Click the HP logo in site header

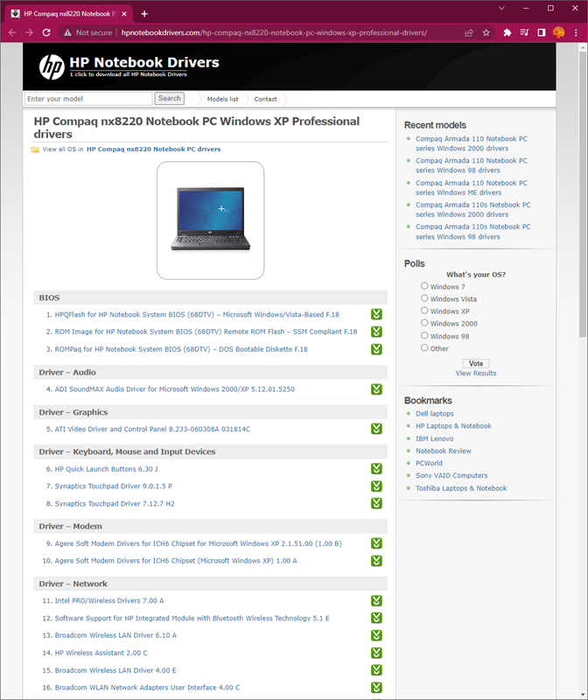[x=52, y=67]
